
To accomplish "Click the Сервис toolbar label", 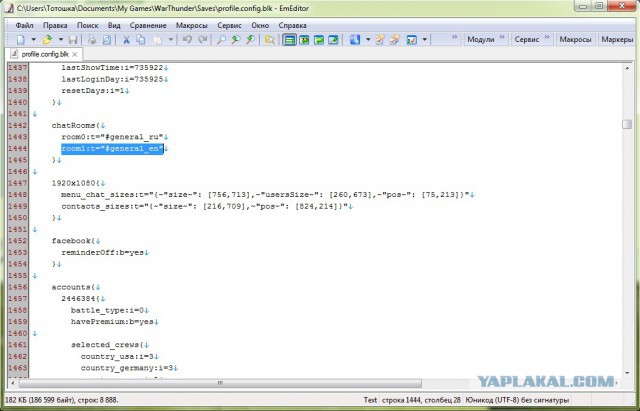I will pos(527,40).
